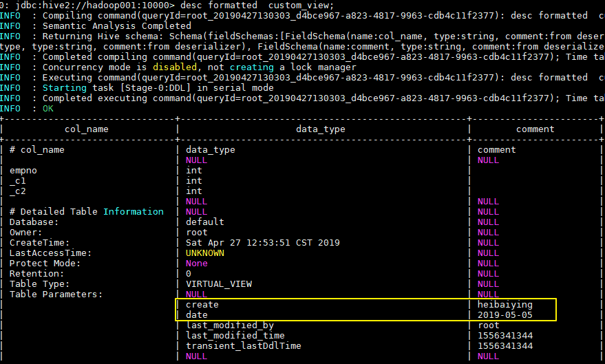
Task: Select the empno column name
Action: 23,170
